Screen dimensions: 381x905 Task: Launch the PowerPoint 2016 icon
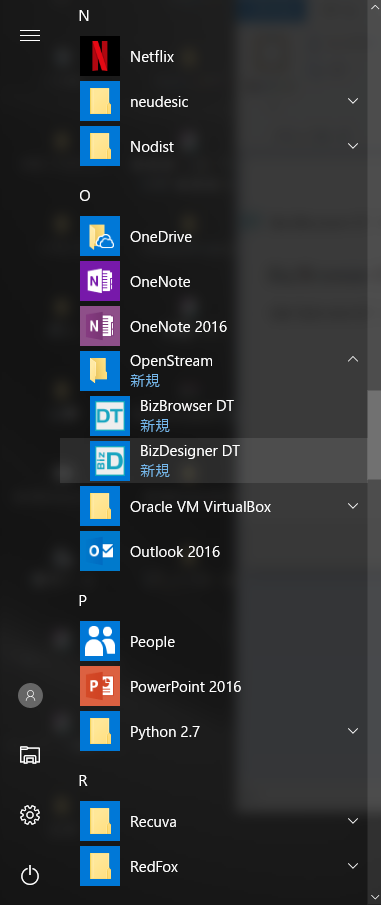[100, 686]
